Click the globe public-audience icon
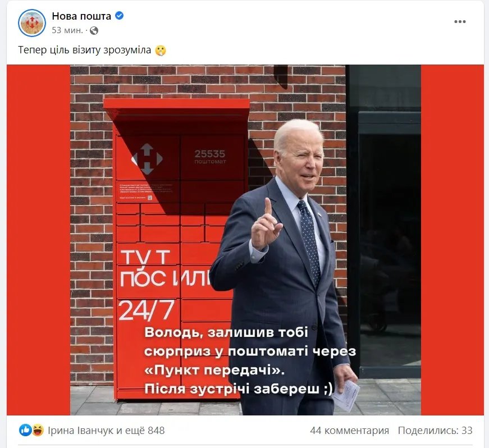This screenshot has width=489, height=448. tap(94, 30)
